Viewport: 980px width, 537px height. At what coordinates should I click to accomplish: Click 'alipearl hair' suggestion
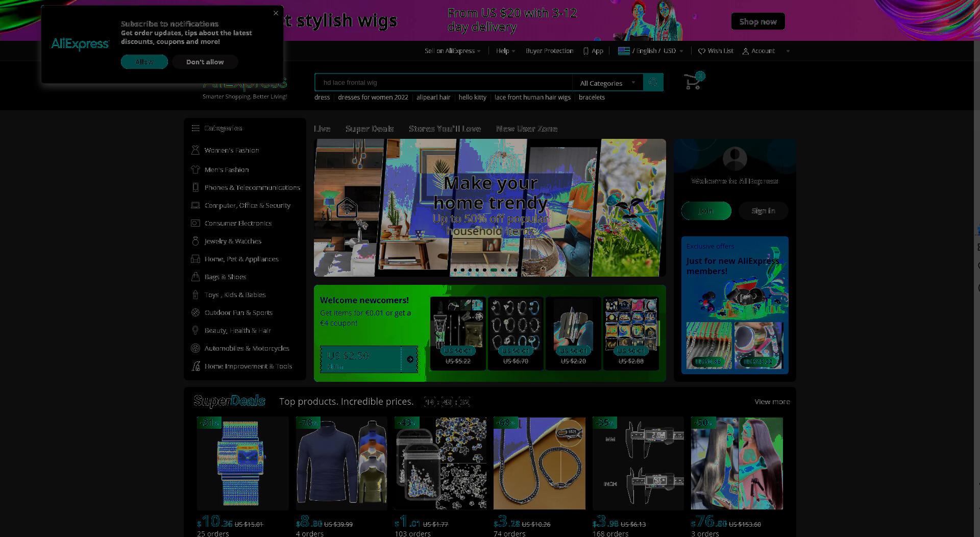click(433, 97)
